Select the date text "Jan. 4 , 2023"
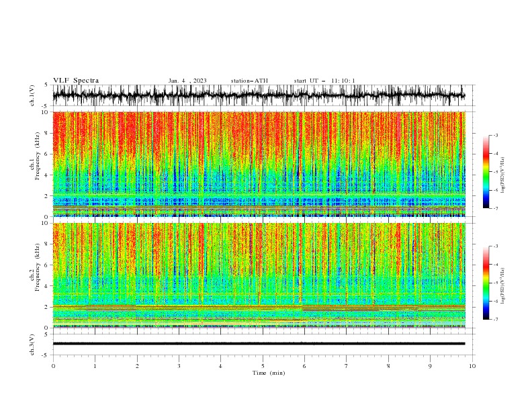Viewport: 532px width, 411px height. 187,81
